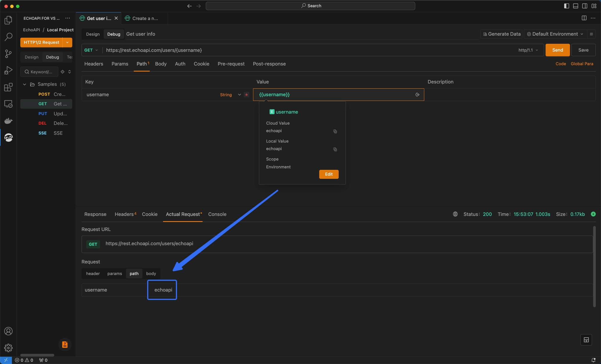Select the DEL Dele... sample request
Viewport: 601px width, 364px height.
coord(46,123)
